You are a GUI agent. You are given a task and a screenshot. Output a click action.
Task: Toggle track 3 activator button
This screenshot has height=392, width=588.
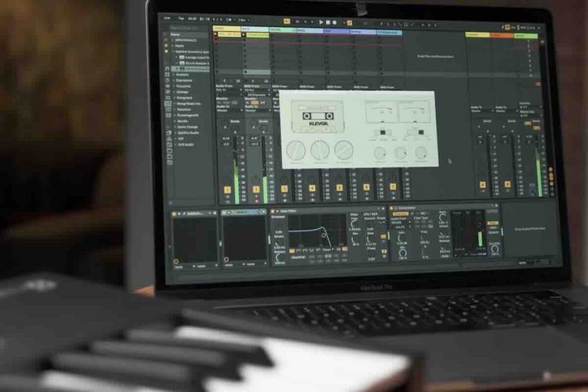284,189
